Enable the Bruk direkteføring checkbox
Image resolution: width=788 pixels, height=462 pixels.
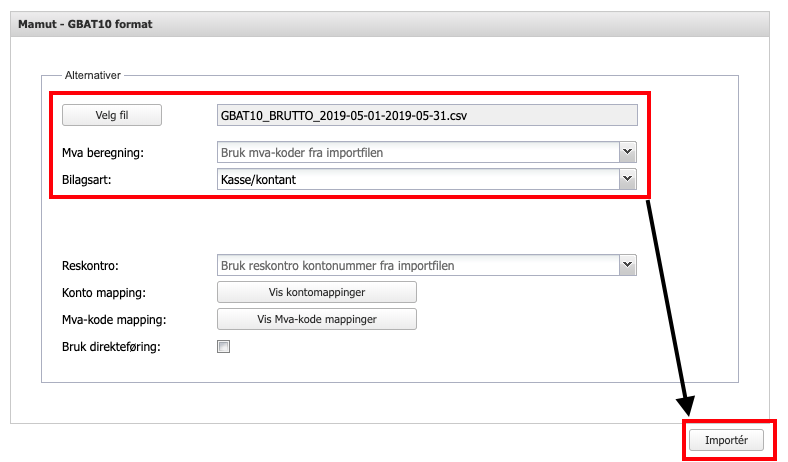point(224,347)
